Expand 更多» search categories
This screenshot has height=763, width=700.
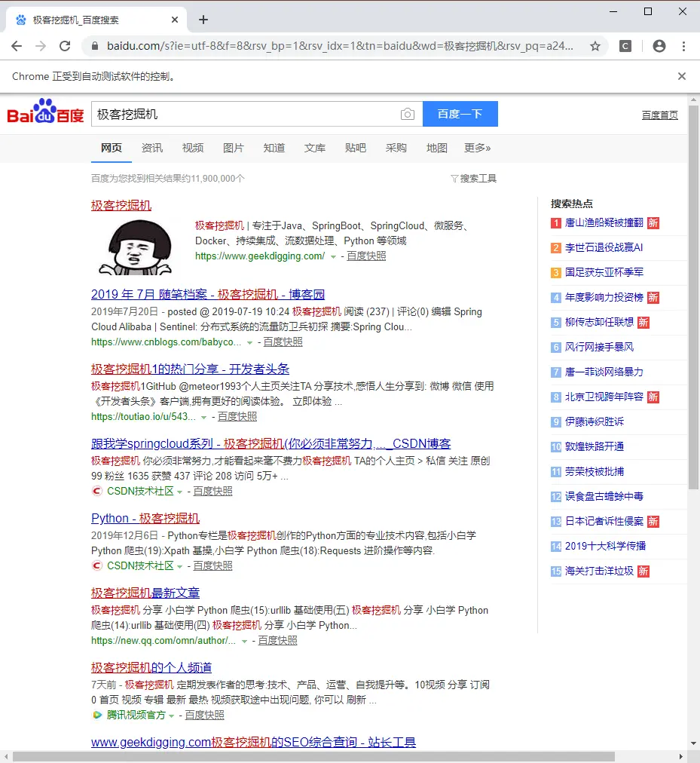(477, 148)
